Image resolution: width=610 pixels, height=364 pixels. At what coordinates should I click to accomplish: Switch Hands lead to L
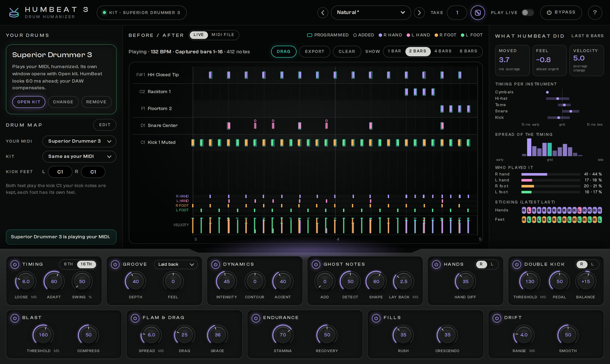pos(492,264)
